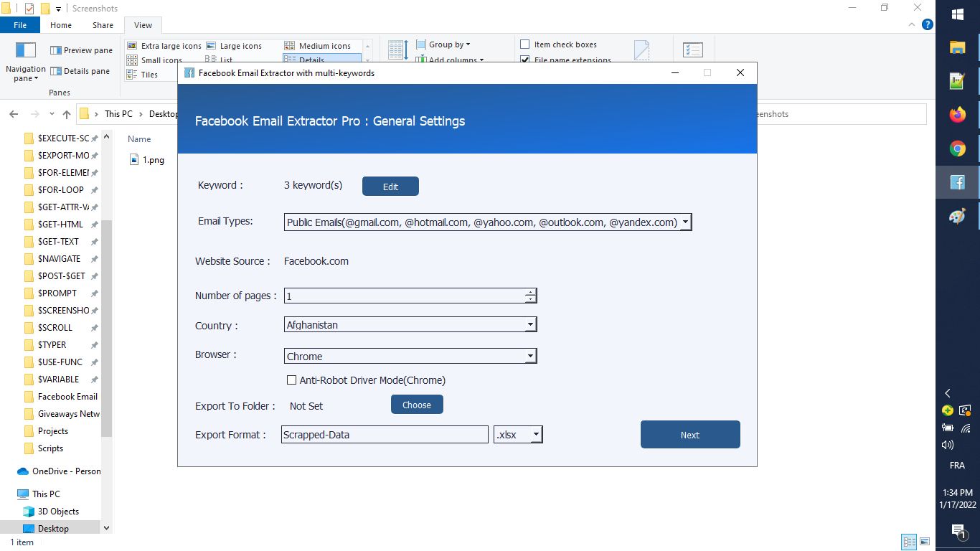
Task: Launch Chrome from the taskbar
Action: (957, 149)
